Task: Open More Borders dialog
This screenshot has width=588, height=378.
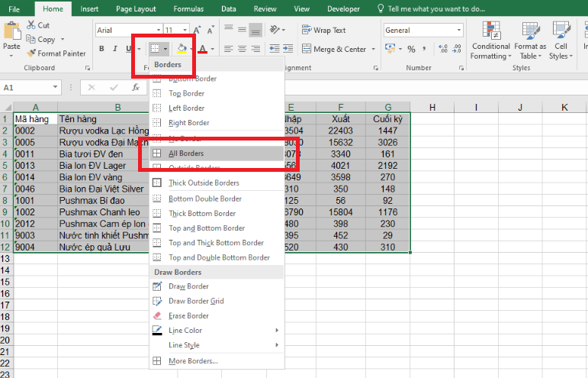Action: (193, 360)
